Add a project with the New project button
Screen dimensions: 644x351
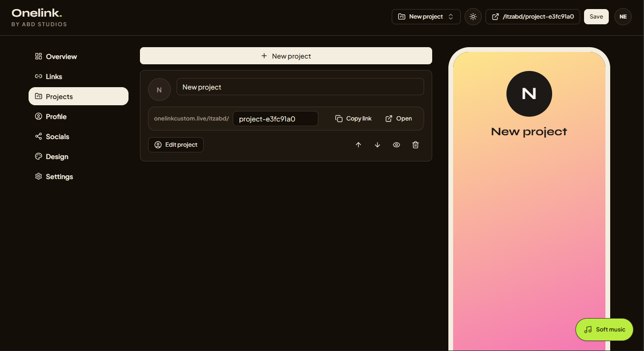click(x=286, y=56)
